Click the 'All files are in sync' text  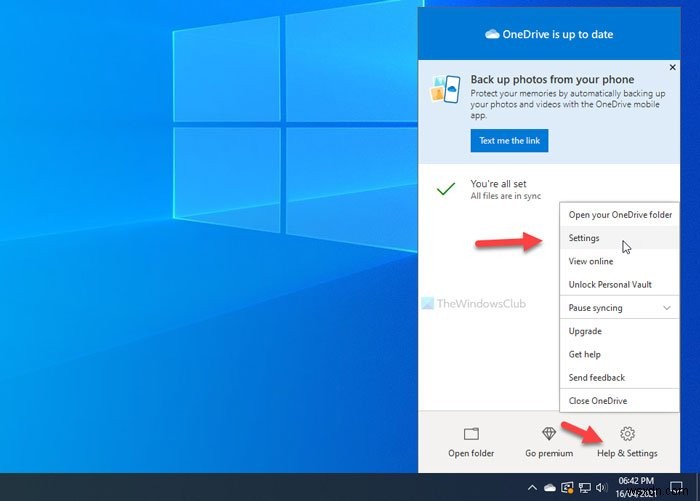pyautogui.click(x=505, y=196)
